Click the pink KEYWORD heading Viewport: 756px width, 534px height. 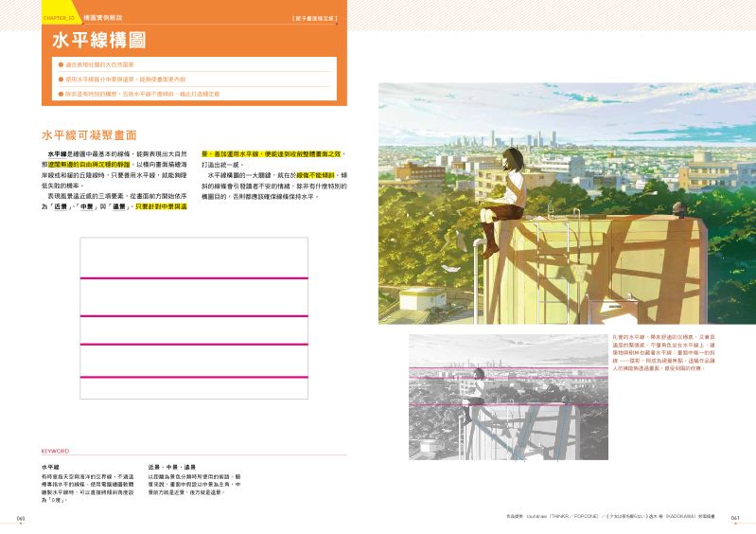[x=55, y=451]
